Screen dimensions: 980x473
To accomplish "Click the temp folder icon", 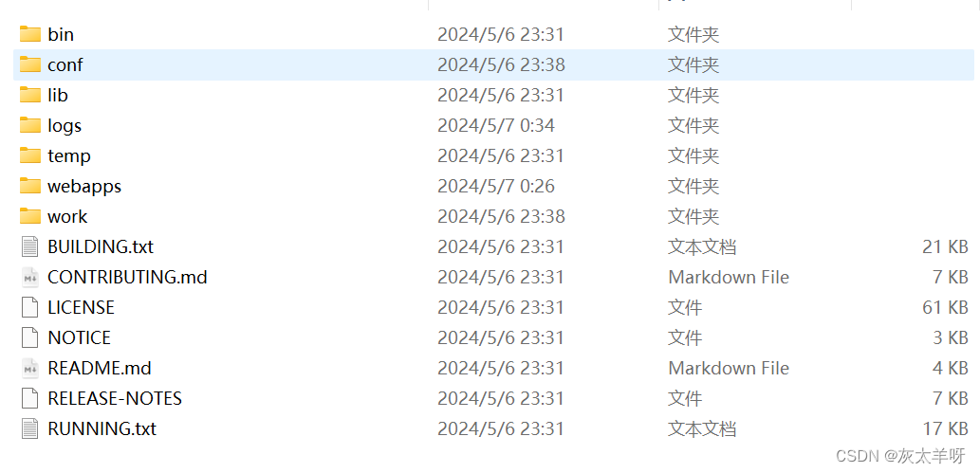I will [30, 155].
